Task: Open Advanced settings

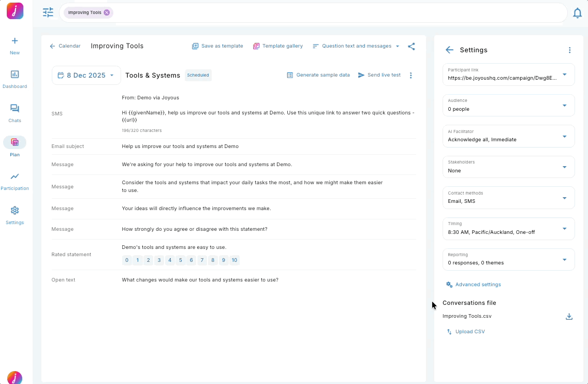Action: (x=473, y=284)
